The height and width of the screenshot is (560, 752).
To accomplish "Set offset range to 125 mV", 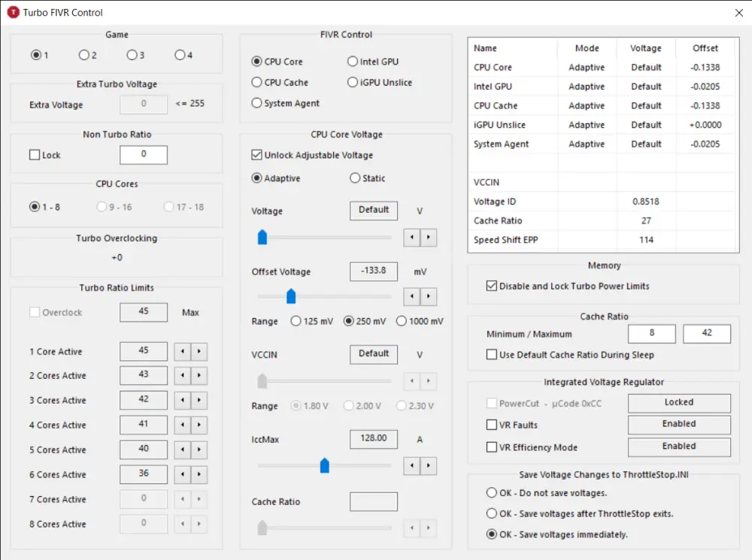I will (x=312, y=321).
